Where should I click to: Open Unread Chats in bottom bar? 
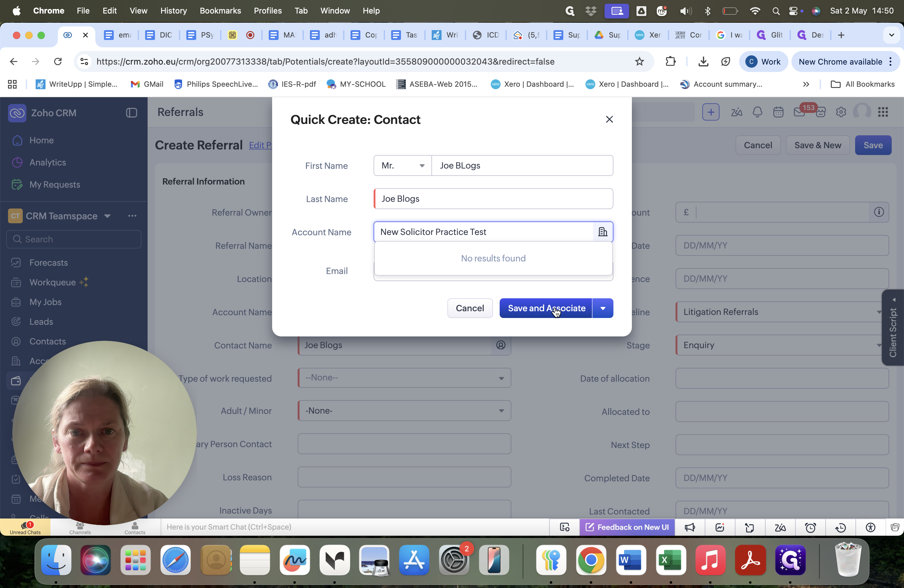coord(25,527)
